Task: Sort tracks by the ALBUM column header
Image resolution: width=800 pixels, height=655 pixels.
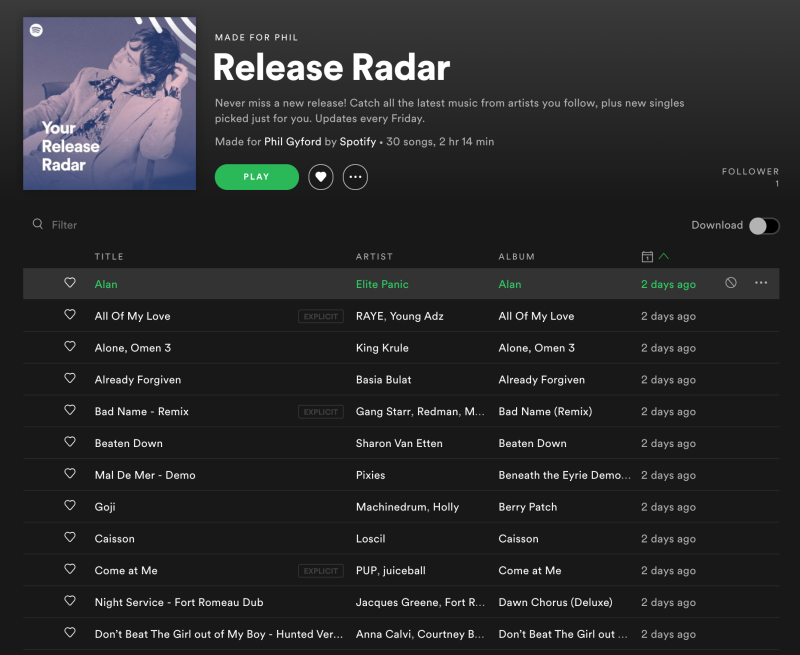Action: coord(516,257)
